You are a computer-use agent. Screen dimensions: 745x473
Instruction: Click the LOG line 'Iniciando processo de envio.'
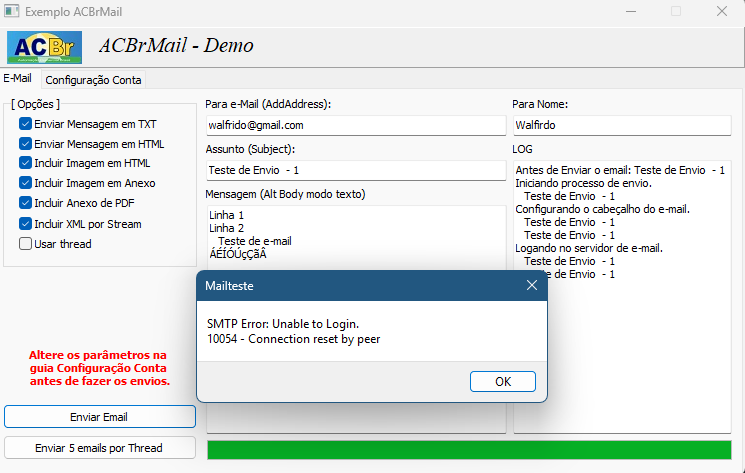(583, 183)
